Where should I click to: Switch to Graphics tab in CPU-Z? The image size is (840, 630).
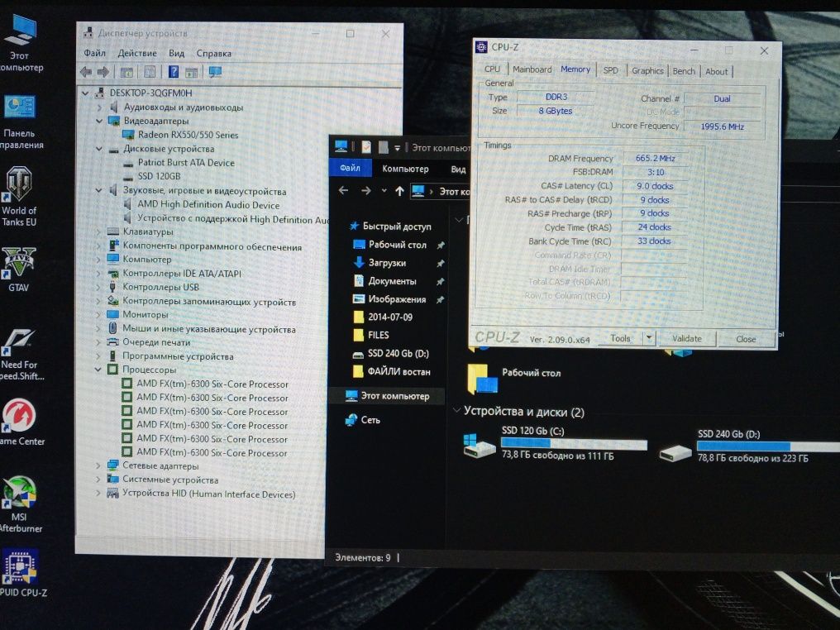coord(647,71)
